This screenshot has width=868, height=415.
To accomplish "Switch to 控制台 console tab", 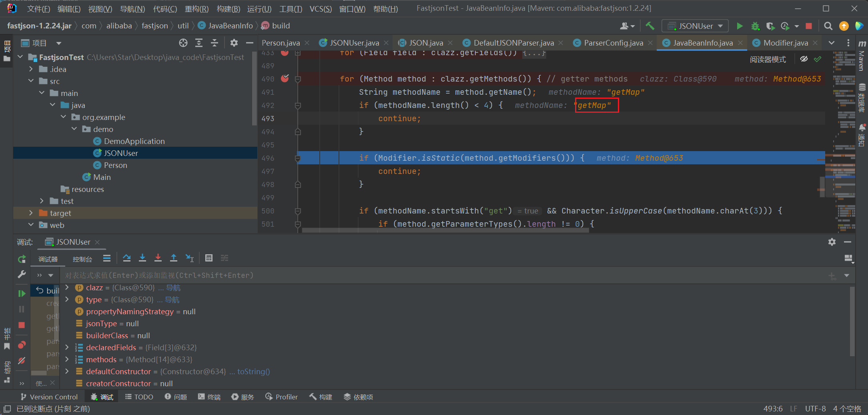I will (x=82, y=259).
